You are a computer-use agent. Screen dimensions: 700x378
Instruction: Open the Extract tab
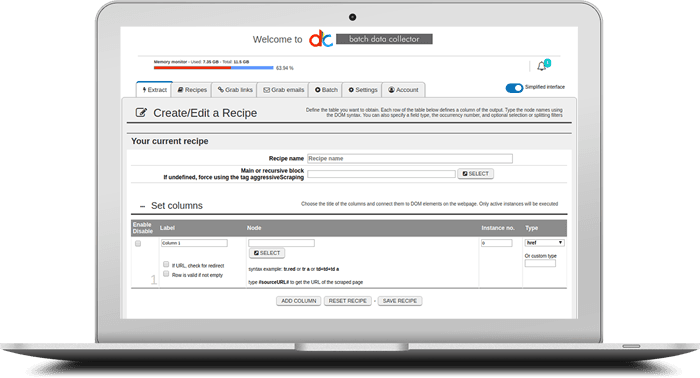point(154,90)
